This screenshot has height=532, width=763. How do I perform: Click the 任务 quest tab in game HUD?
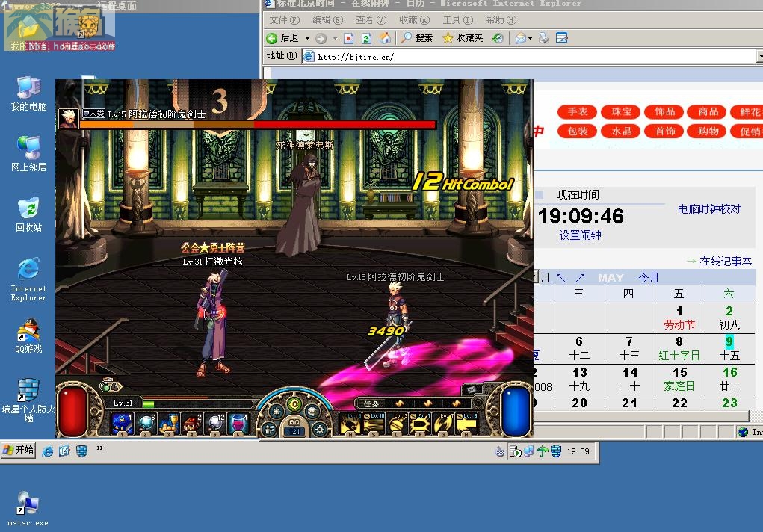(x=371, y=403)
